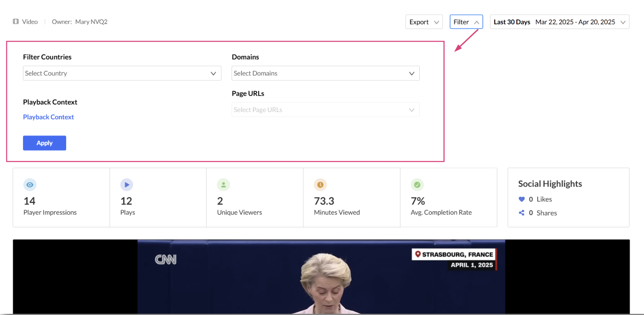This screenshot has width=644, height=315.
Task: Click the '0 Shares' text
Action: coord(543,213)
